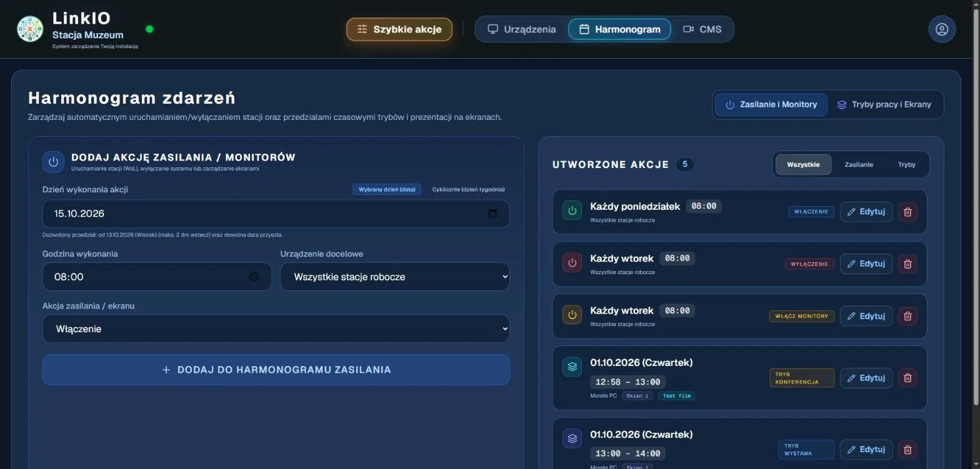This screenshot has width=980, height=469.
Task: Filter created actions by Zasilanie
Action: (859, 165)
